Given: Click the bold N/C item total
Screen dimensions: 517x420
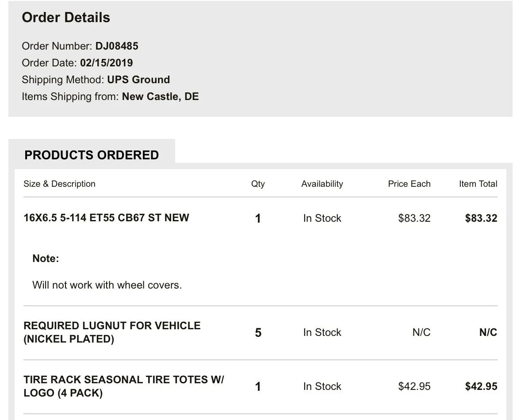Looking at the screenshot, I should coord(488,332).
